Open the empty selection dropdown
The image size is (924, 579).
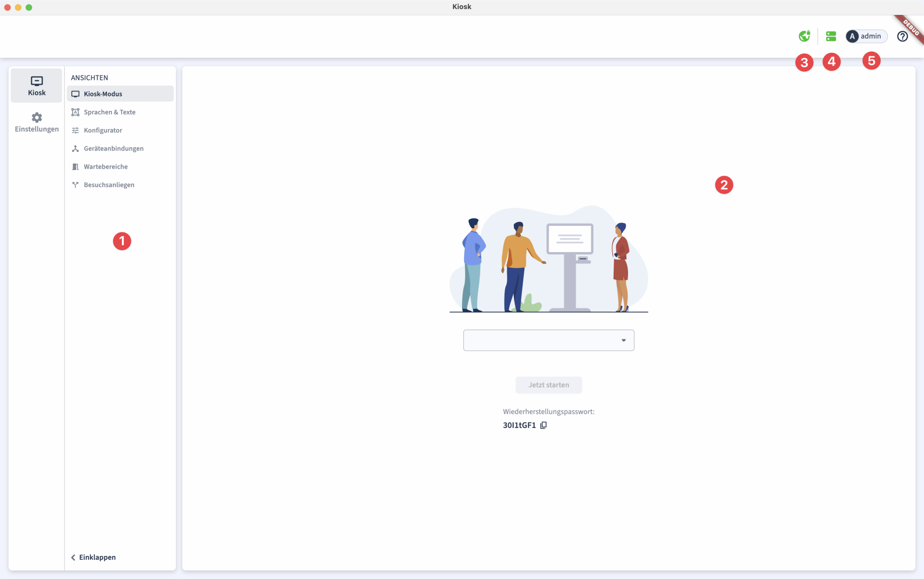pyautogui.click(x=624, y=340)
